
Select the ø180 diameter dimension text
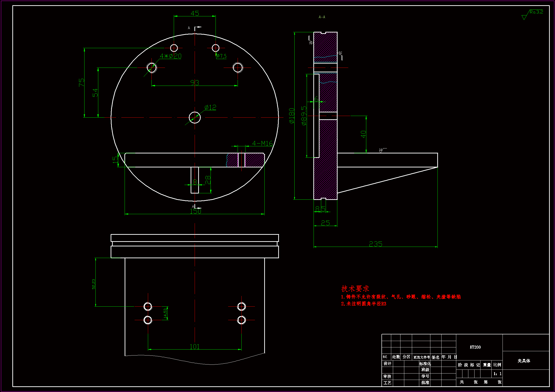tap(292, 116)
